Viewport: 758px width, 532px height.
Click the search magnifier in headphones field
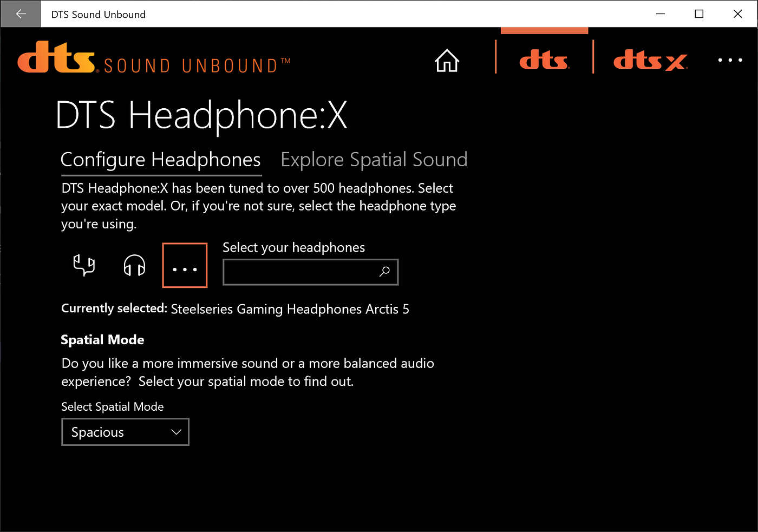[x=384, y=272]
